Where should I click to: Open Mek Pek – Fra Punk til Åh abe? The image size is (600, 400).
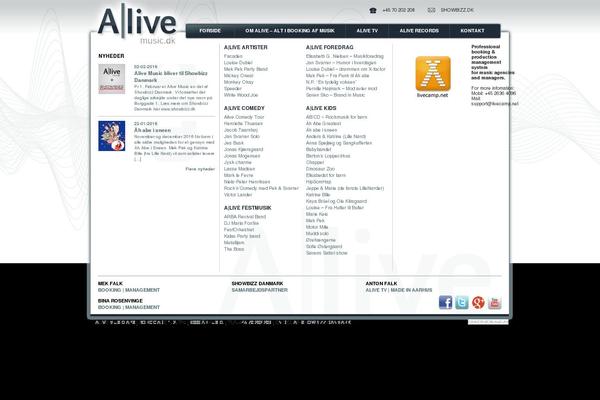pyautogui.click(x=338, y=76)
